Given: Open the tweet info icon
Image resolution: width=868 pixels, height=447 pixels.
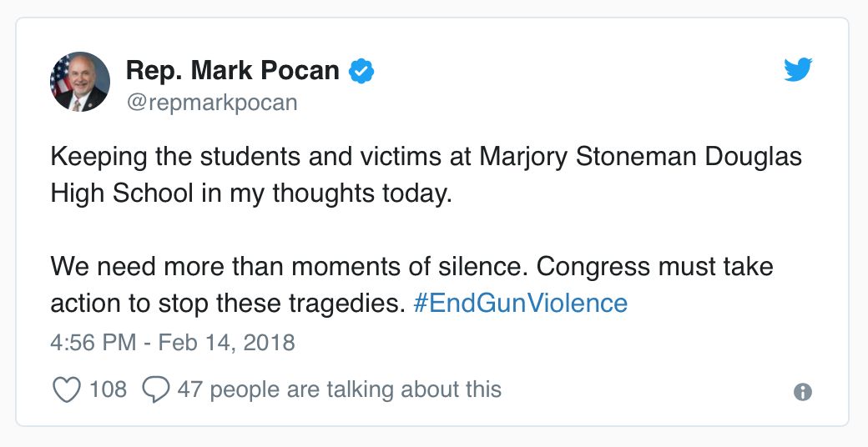Looking at the screenshot, I should [x=803, y=392].
